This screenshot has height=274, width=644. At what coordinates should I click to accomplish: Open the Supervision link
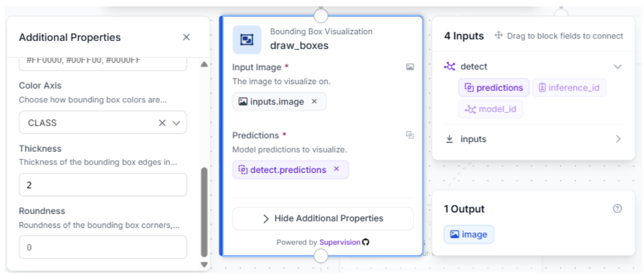click(340, 242)
